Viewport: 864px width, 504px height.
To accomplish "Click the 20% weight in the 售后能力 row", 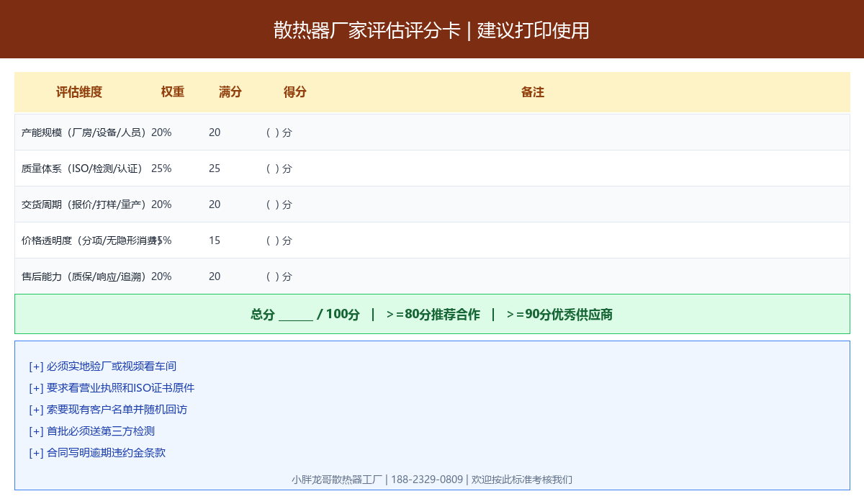I will tap(161, 276).
